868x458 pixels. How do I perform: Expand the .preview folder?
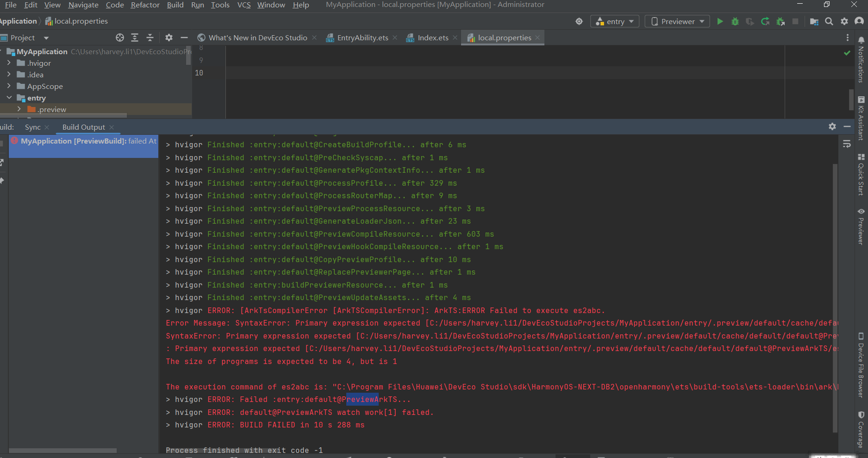coord(19,109)
